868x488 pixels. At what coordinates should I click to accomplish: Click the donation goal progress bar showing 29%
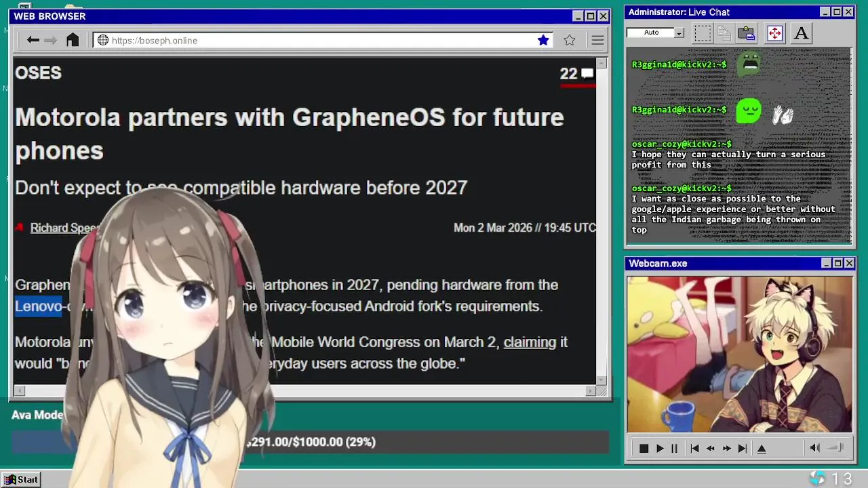pos(310,442)
